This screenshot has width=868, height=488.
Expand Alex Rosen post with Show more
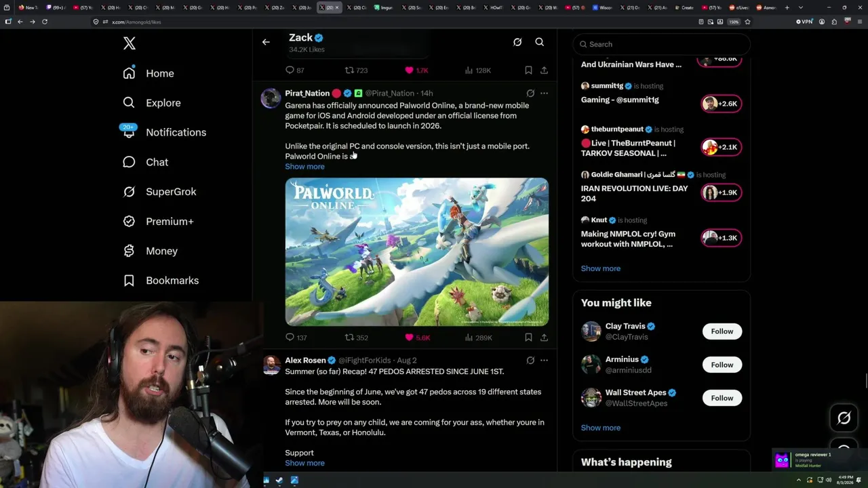304,464
